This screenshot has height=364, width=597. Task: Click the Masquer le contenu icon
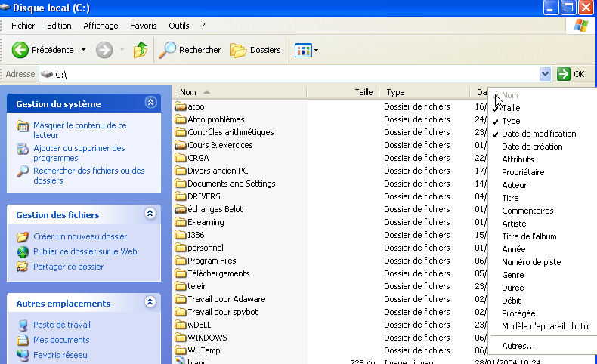click(23, 126)
